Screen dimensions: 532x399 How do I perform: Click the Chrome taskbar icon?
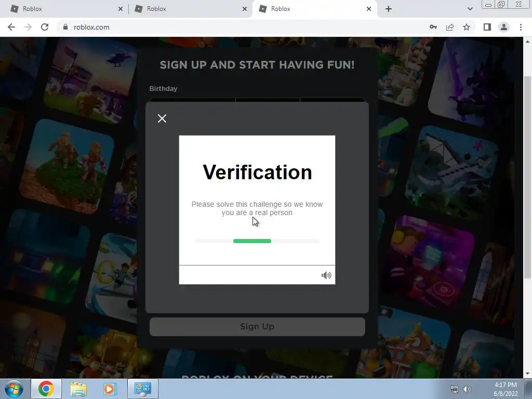46,389
